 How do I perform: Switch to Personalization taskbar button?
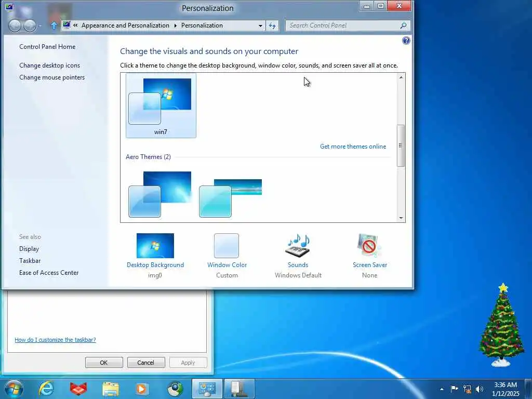[207, 389]
